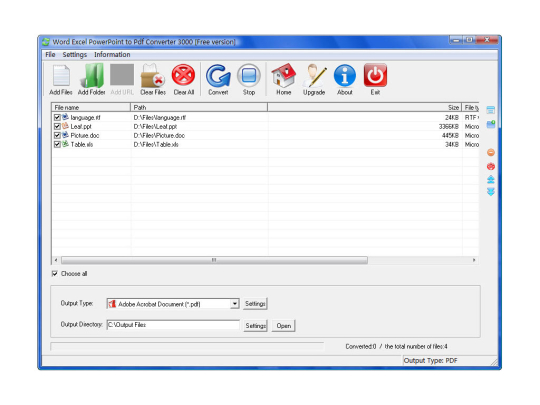Close the converter window
Viewport: 540px width, 405px height.
point(487,40)
